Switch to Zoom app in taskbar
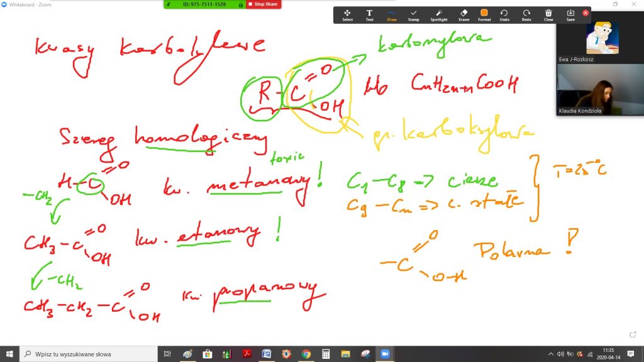 point(385,354)
